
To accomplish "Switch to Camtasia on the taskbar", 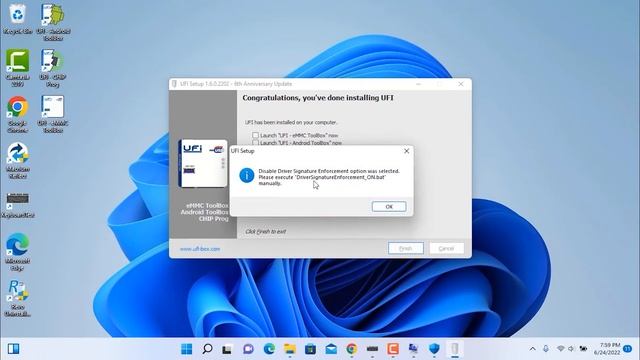I will tap(393, 349).
